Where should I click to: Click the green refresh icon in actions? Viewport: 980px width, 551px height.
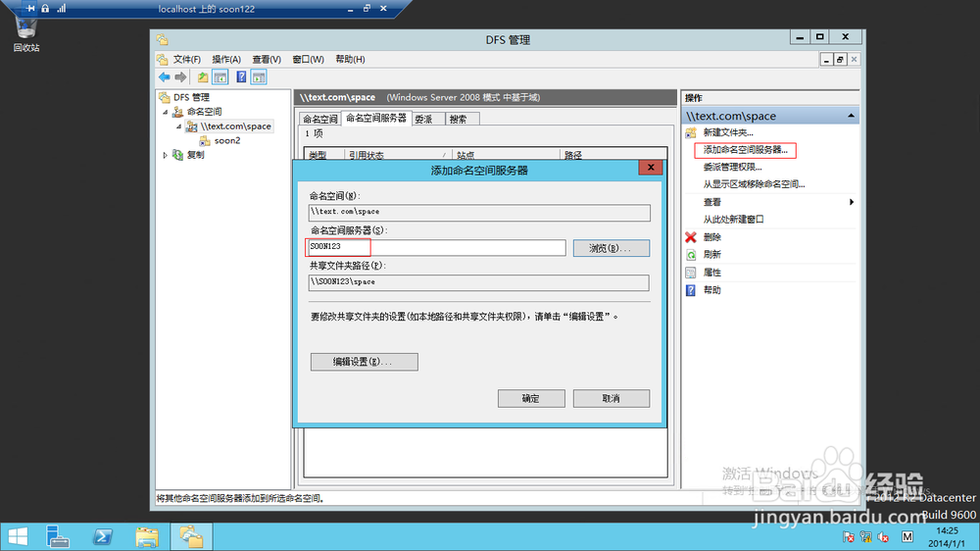point(691,255)
